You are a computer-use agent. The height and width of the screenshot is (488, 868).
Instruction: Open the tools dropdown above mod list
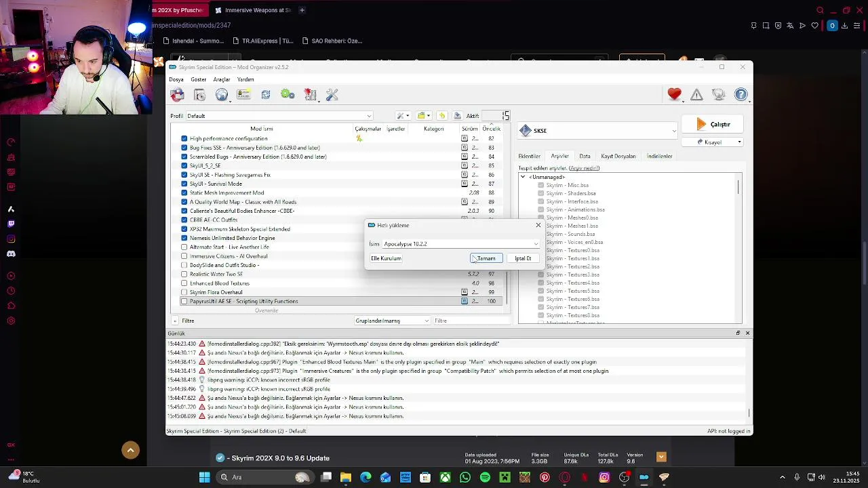tap(403, 116)
